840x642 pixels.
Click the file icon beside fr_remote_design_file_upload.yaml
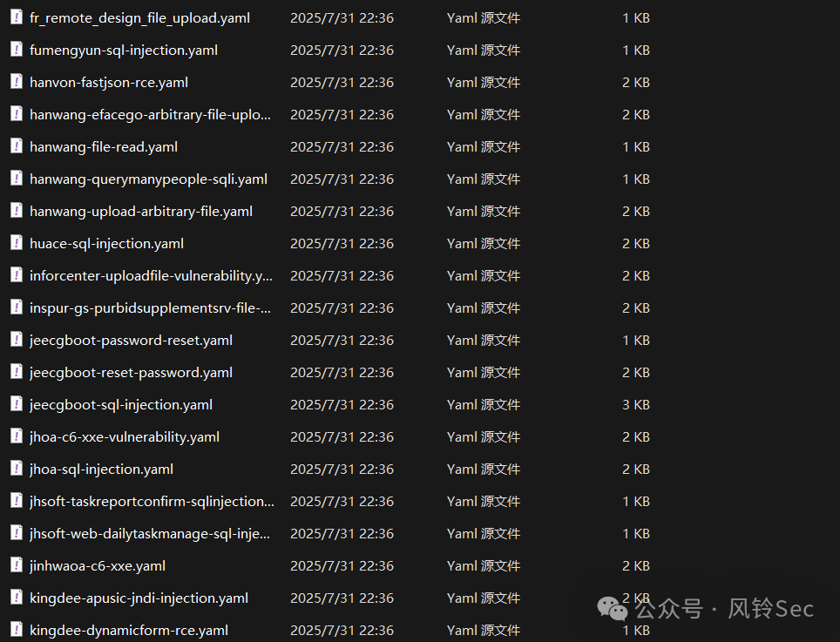[x=16, y=17]
